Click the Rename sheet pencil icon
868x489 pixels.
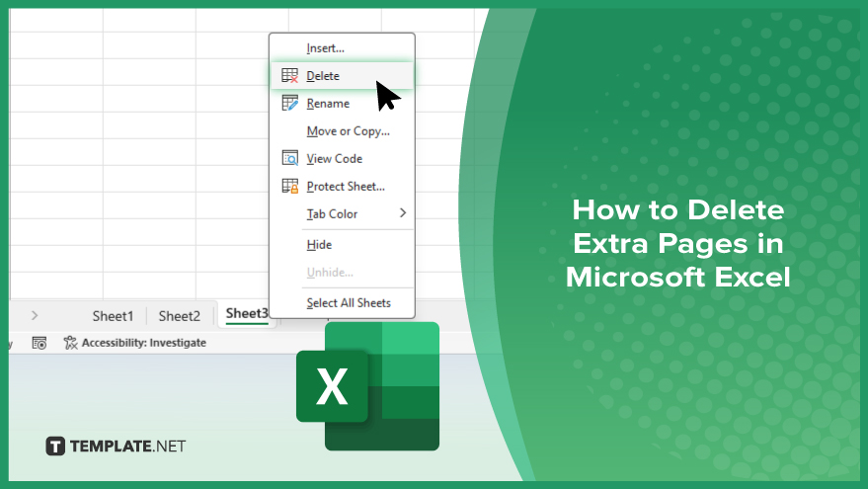pos(289,103)
